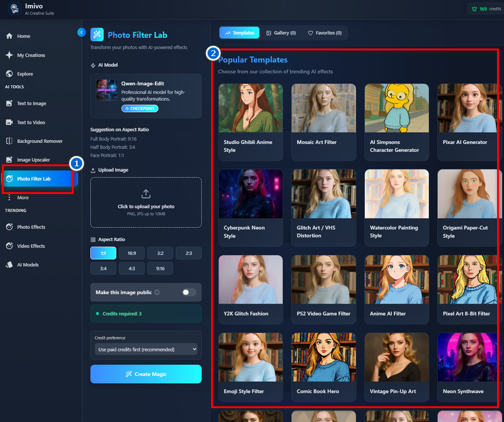Select the 16:9 aspect ratio

point(132,253)
